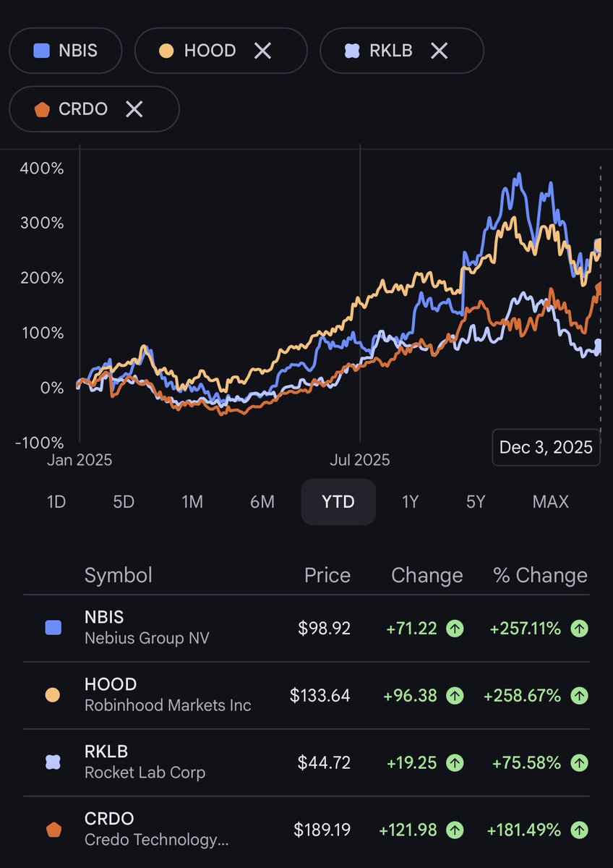Click the Jan 2025 axis label
This screenshot has height=868, width=613.
pyautogui.click(x=80, y=460)
